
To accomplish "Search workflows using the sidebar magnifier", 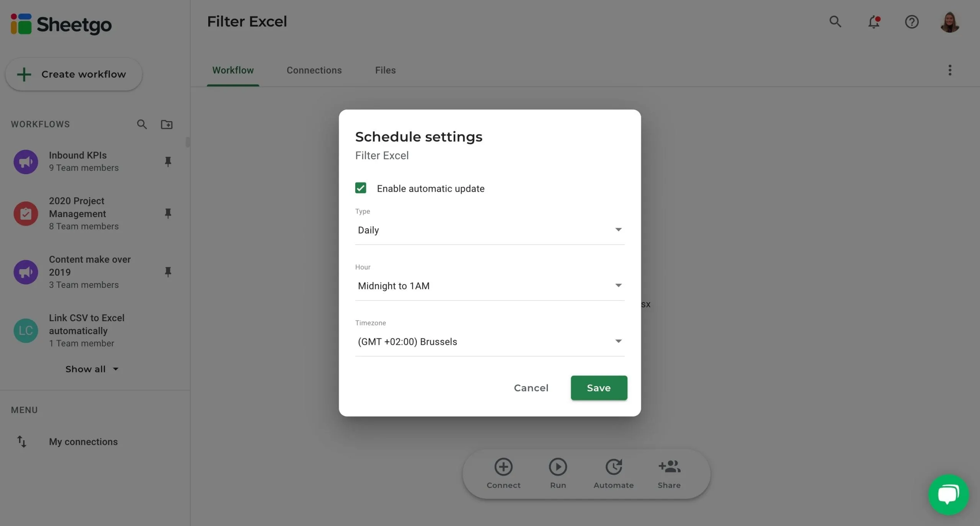I will [x=142, y=124].
